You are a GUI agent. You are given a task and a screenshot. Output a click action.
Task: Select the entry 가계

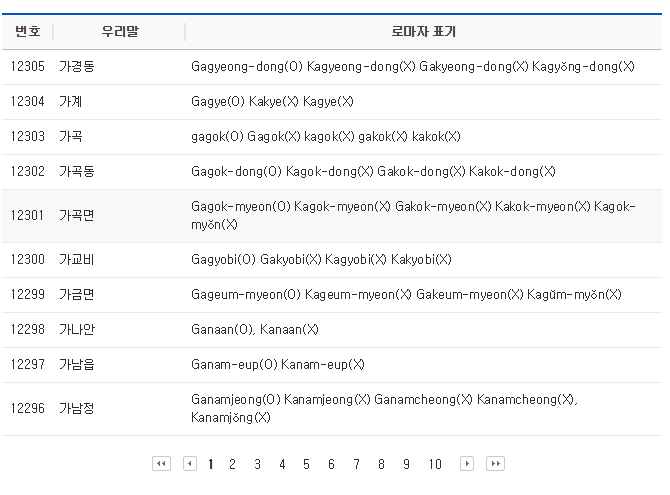[x=71, y=102]
